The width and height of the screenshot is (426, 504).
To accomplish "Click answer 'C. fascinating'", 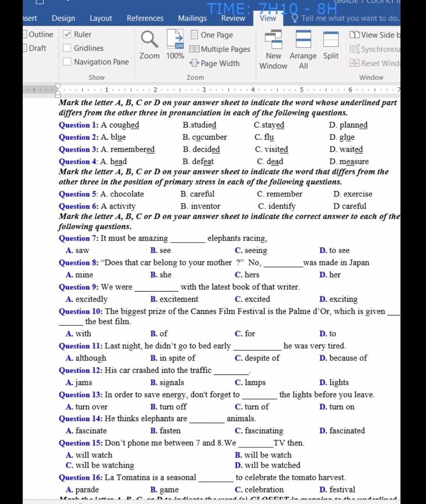I will pos(259,431).
